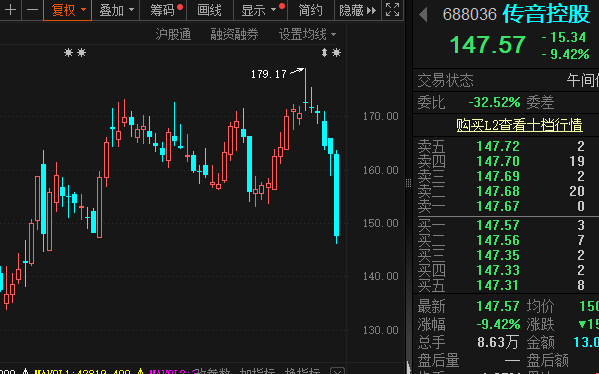The image size is (599, 374).
Task: Select the 卖四 price 147.70
Action: click(x=498, y=161)
